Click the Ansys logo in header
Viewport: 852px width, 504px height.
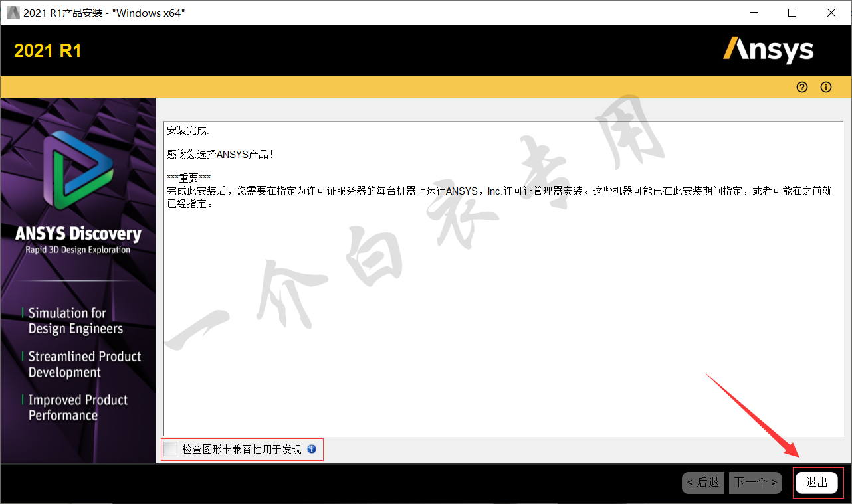coord(768,50)
